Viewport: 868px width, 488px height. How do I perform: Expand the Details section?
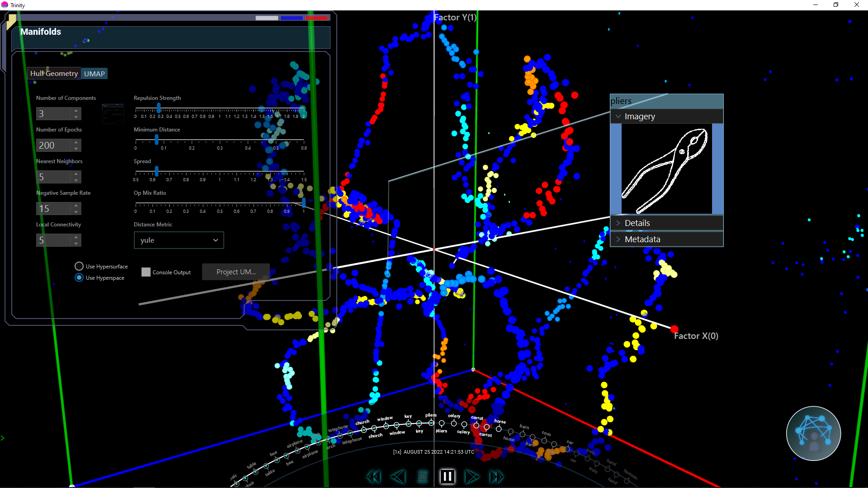pyautogui.click(x=637, y=223)
